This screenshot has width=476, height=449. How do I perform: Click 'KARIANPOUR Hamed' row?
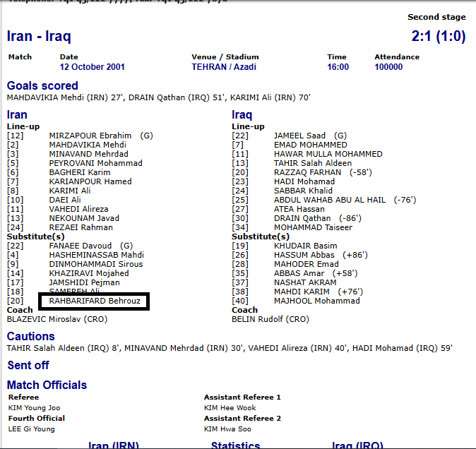click(x=90, y=181)
